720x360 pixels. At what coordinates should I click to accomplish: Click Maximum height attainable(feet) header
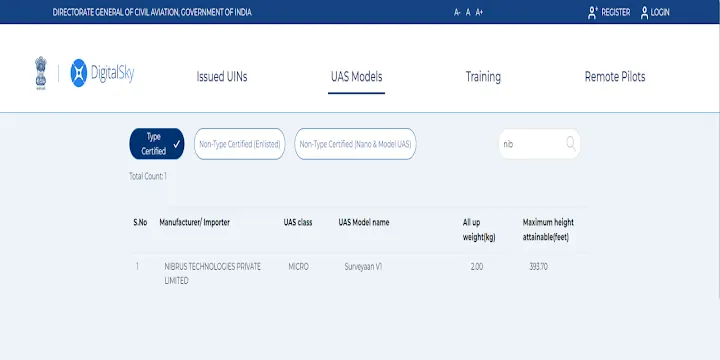pos(548,230)
